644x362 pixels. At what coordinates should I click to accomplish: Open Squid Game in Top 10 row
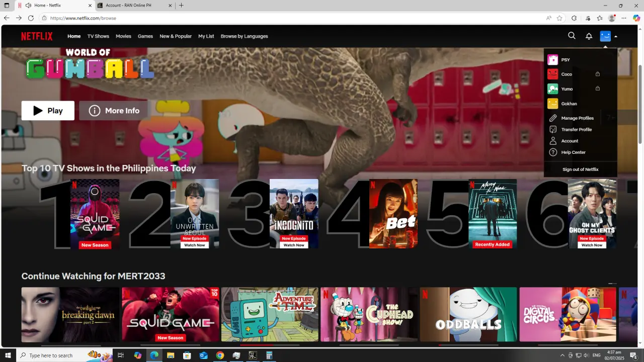95,214
